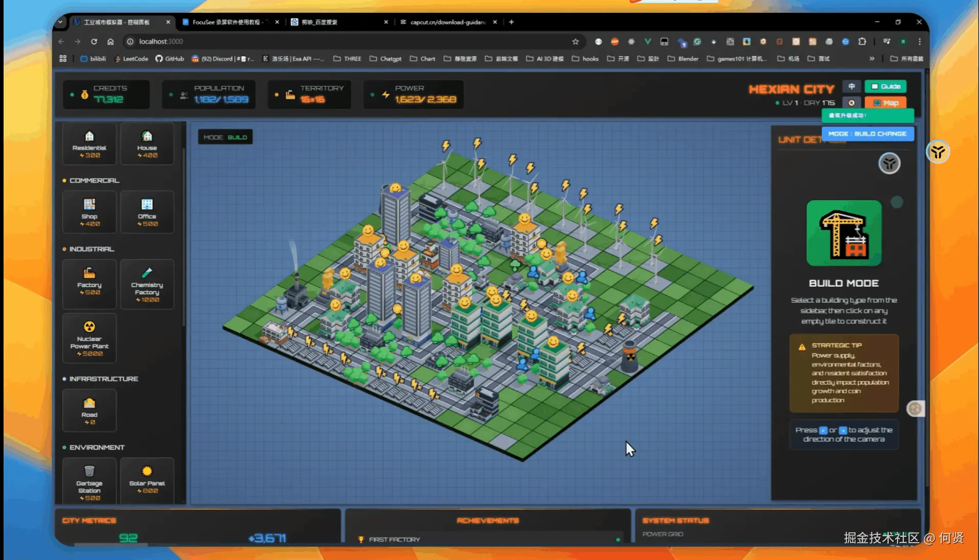Open the Discord bookmark
Screen dimensions: 979x560
click(x=223, y=59)
